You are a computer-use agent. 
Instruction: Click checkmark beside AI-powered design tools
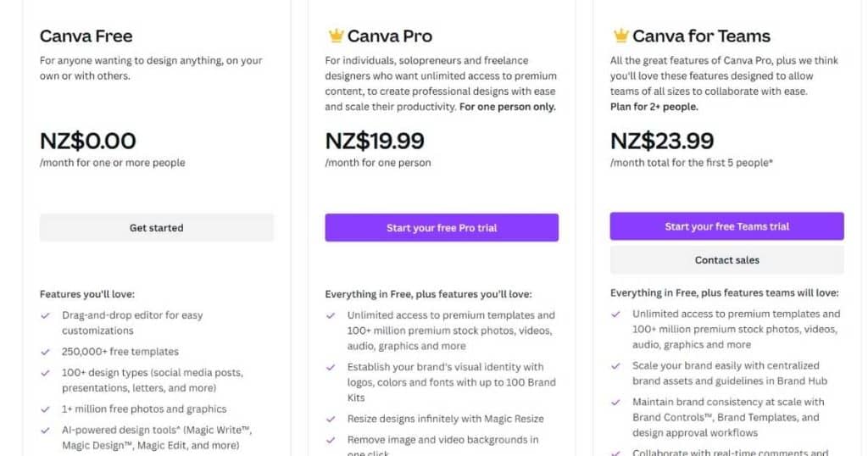(x=46, y=431)
